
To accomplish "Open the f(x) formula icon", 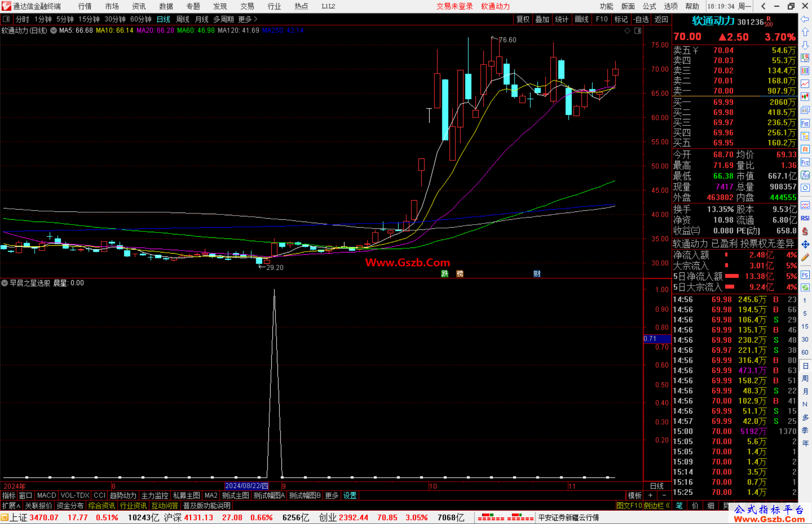I will click(x=805, y=175).
